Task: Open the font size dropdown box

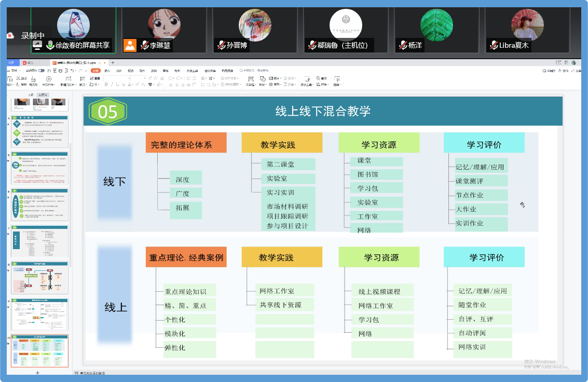Action: click(x=138, y=78)
